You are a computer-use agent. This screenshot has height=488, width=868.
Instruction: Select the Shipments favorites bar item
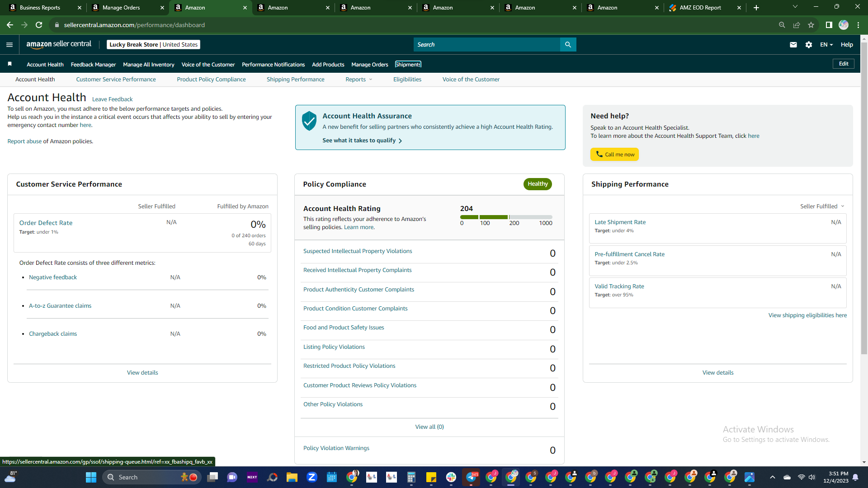[x=408, y=65]
